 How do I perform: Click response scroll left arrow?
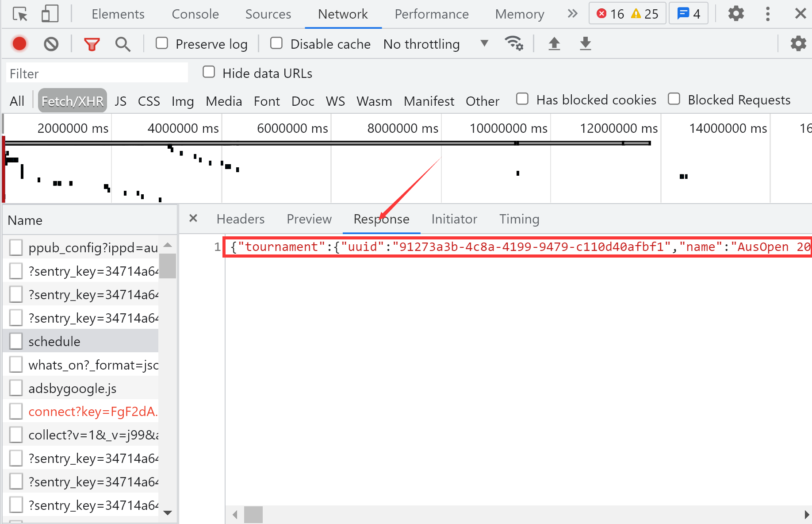pyautogui.click(x=235, y=515)
